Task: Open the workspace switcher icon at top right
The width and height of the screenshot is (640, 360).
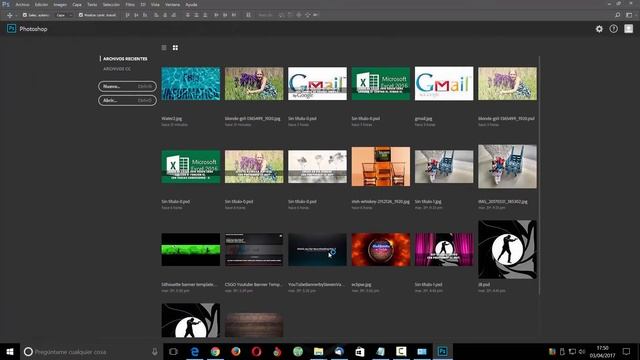Action: (629, 15)
